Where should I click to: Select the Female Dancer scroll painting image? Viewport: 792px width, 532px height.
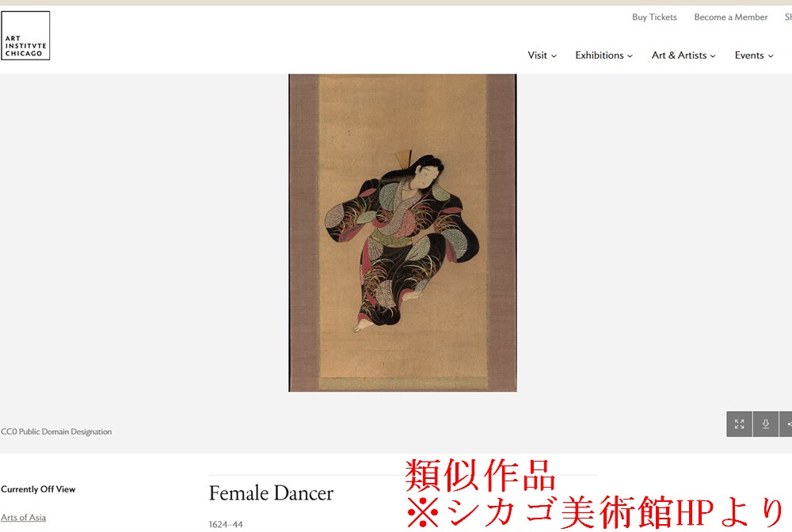(x=402, y=233)
